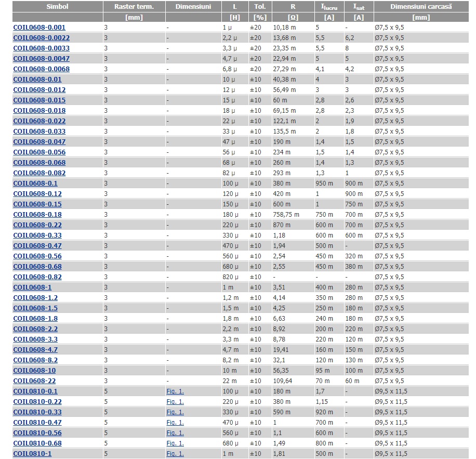Go to the COIL0608-0.12 item

tap(37, 194)
